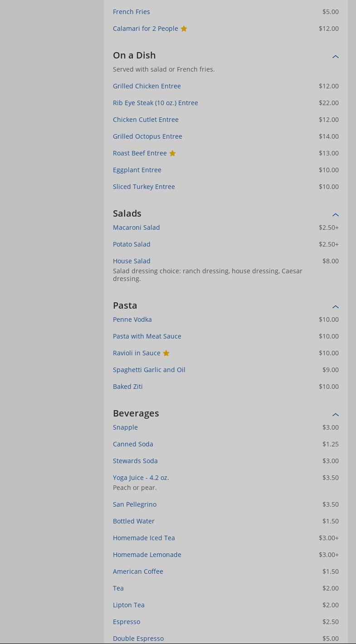Collapse the Salads section chevron
This screenshot has width=356, height=644.
pos(336,215)
